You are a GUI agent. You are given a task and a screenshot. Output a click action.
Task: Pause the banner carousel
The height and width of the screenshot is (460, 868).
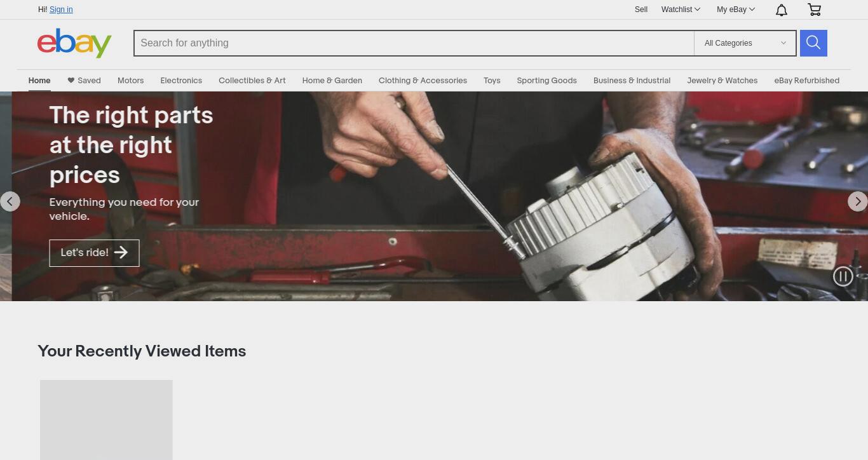click(x=843, y=276)
